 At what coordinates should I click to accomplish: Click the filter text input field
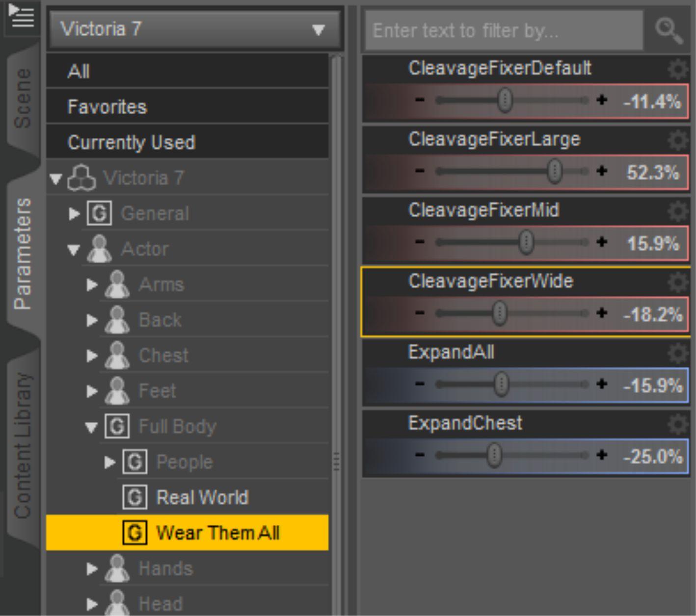(x=504, y=30)
